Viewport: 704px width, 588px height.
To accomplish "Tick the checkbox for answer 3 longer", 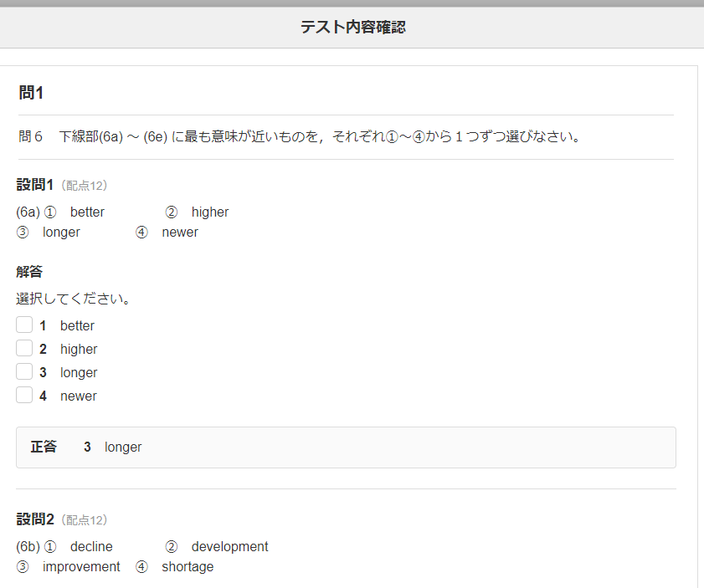I will 24,372.
